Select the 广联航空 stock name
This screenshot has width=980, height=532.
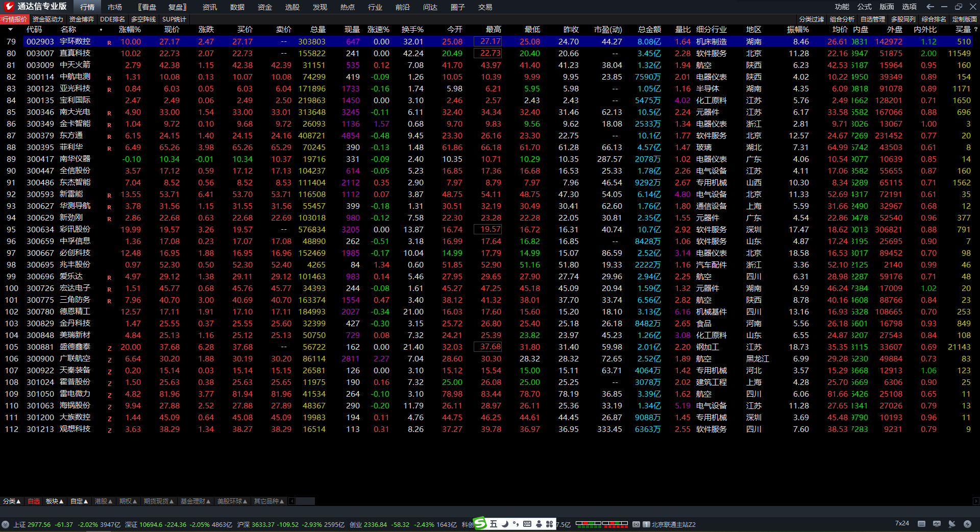pos(75,359)
